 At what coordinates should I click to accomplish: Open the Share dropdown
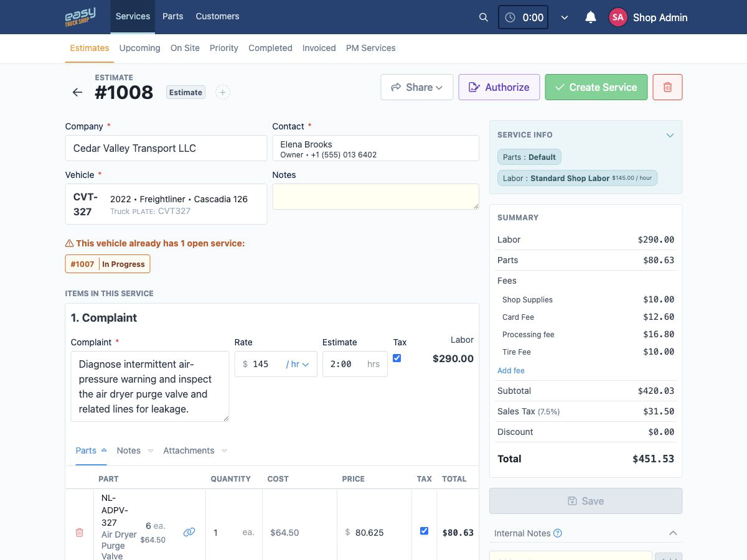417,87
